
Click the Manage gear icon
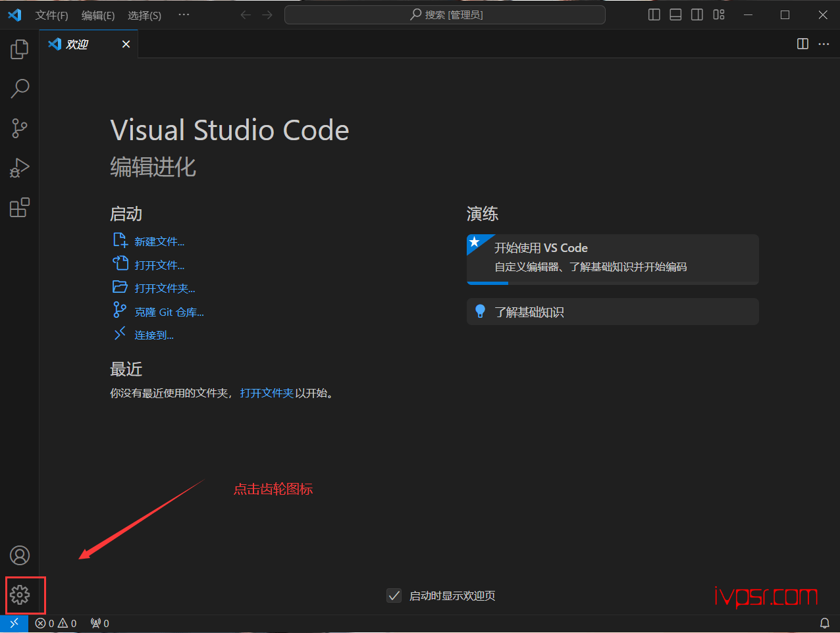(x=20, y=595)
